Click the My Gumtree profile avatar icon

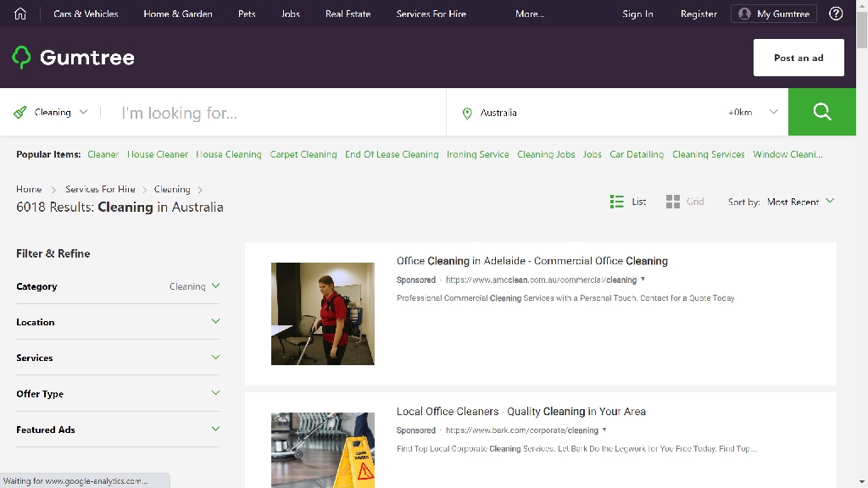click(x=744, y=14)
